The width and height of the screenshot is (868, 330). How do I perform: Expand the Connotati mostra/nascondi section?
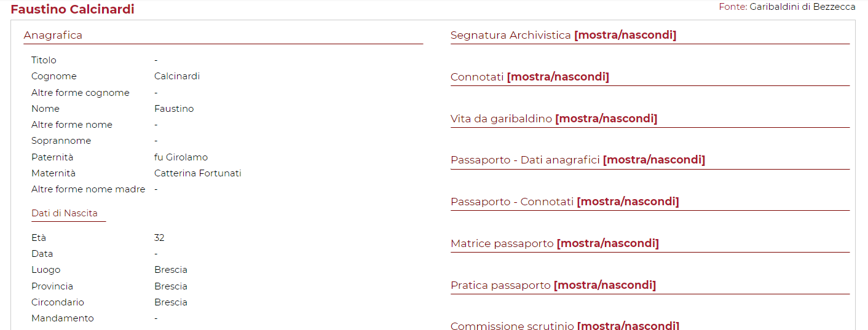pos(558,77)
